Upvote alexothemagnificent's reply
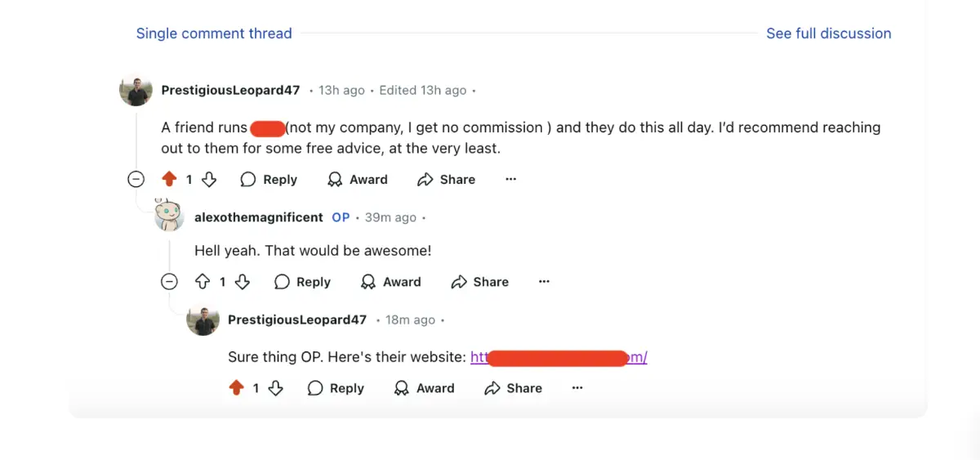Image resolution: width=980 pixels, height=460 pixels. click(x=203, y=282)
